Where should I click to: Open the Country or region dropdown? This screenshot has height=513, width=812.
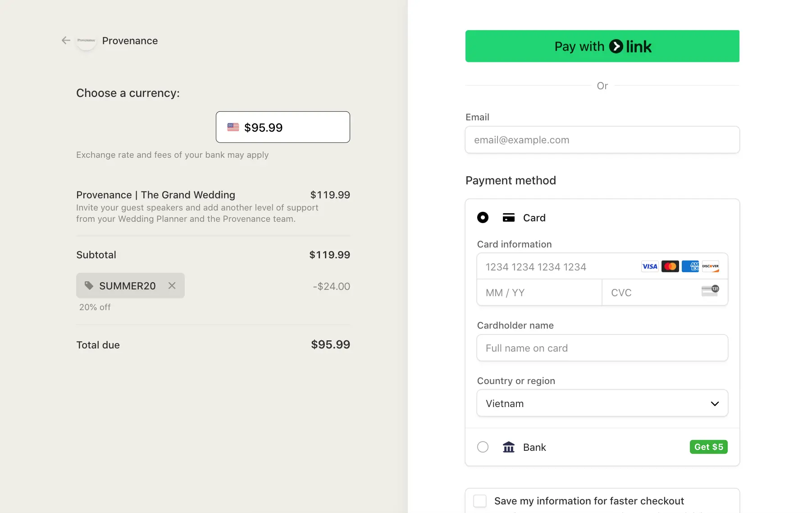tap(602, 403)
